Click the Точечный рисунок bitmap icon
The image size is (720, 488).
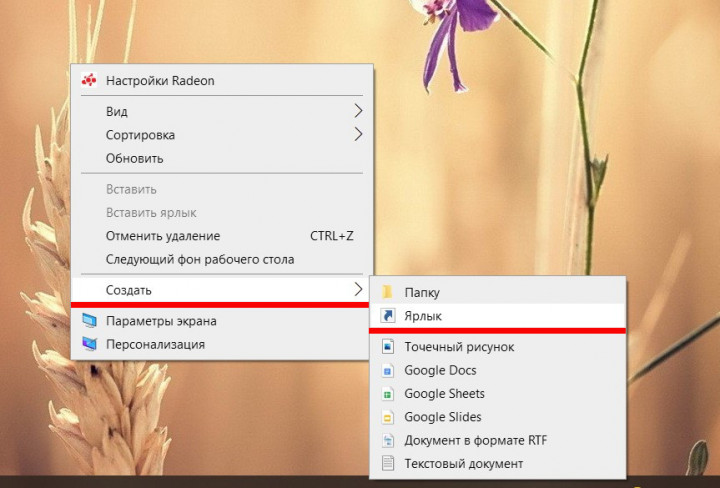(x=388, y=347)
